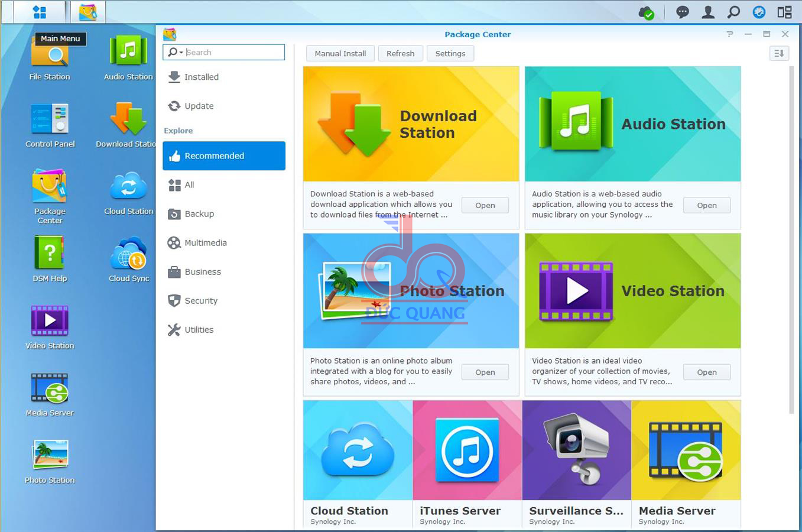Click the top bar search magnifier
Screen dimensions: 802x532
click(733, 12)
